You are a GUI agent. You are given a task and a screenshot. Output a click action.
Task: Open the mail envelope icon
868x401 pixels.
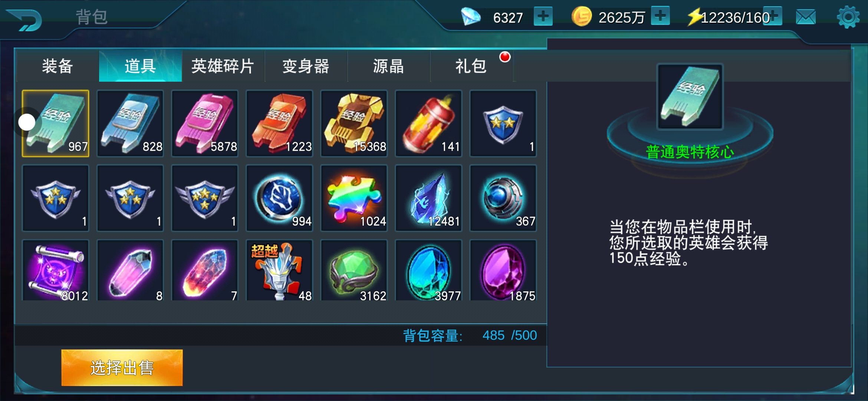coord(806,17)
